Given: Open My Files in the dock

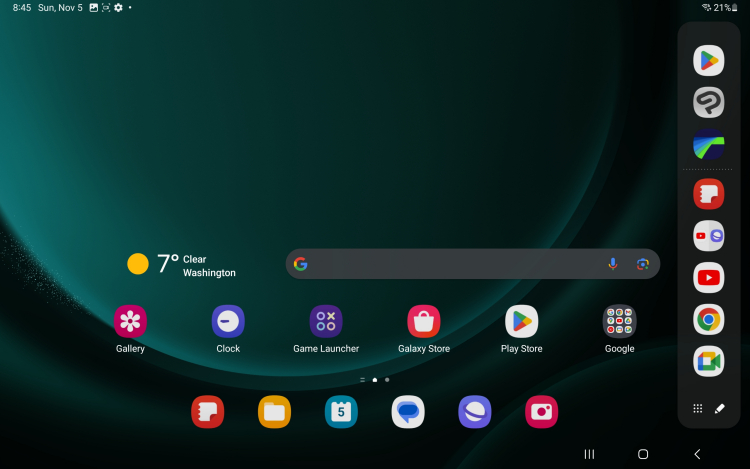Looking at the screenshot, I should (275, 412).
